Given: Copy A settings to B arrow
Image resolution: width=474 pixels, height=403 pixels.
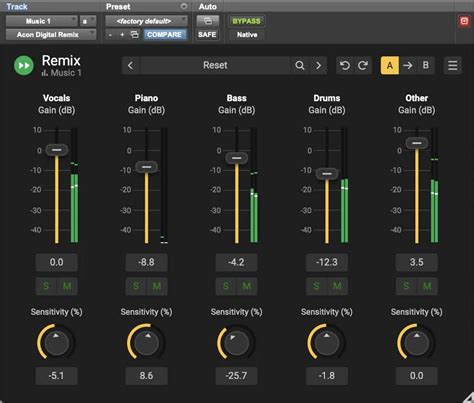Looking at the screenshot, I should click(x=408, y=65).
